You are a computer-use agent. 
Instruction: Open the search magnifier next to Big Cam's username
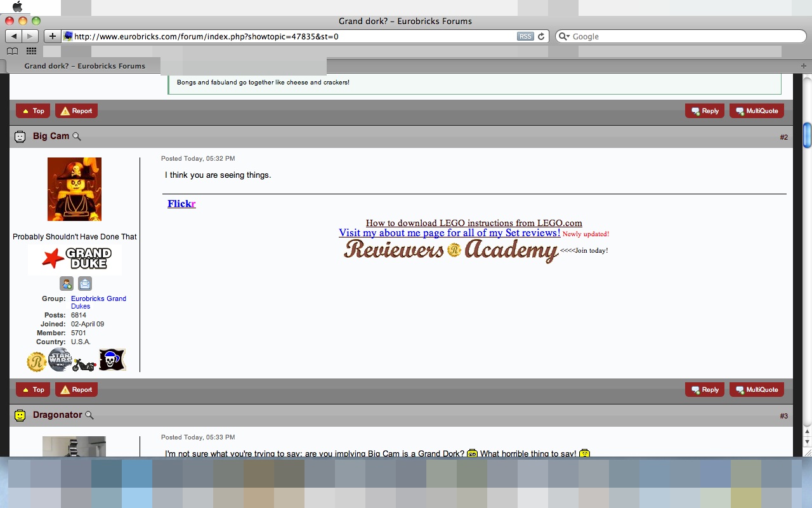tap(77, 137)
